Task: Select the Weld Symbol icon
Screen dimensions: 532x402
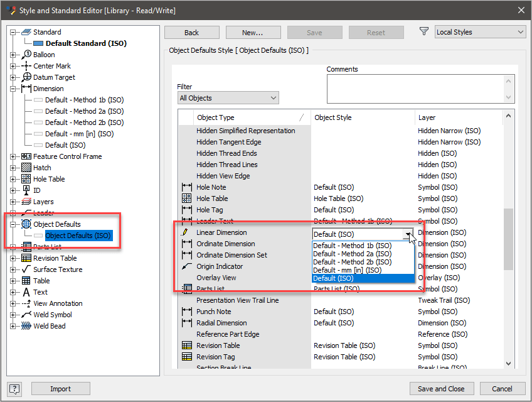Action: click(x=26, y=315)
